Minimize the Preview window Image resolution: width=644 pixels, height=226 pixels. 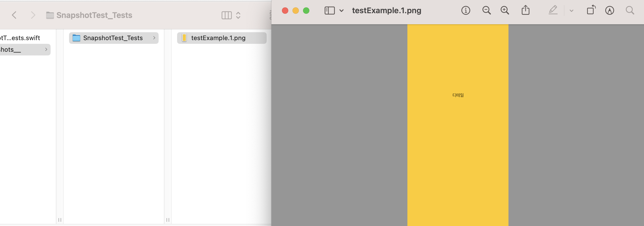point(296,11)
